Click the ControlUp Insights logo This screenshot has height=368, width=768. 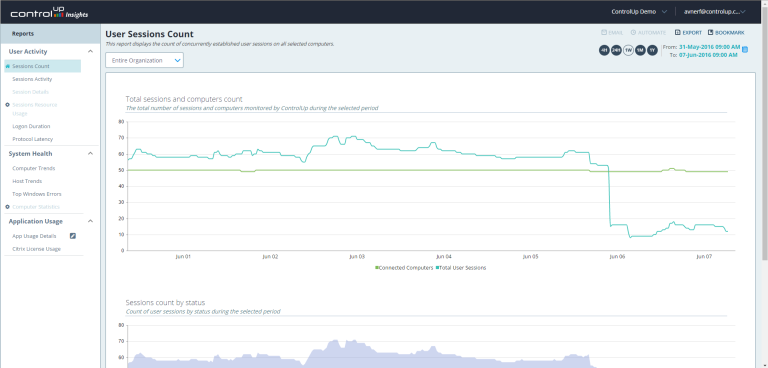tap(49, 12)
